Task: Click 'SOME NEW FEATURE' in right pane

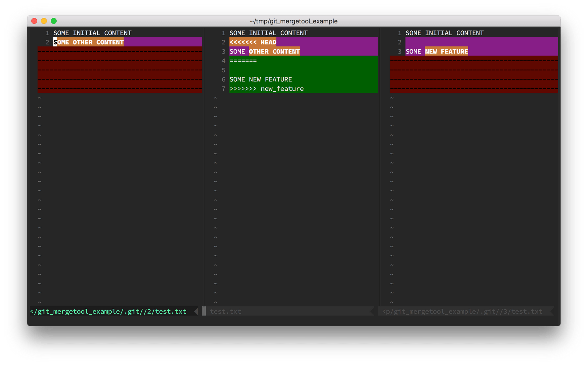Action: click(437, 51)
